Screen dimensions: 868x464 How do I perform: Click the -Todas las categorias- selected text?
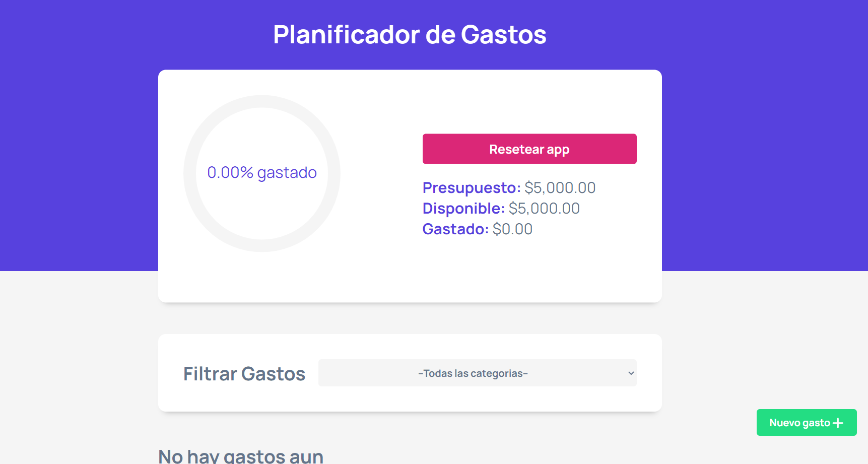(x=473, y=373)
